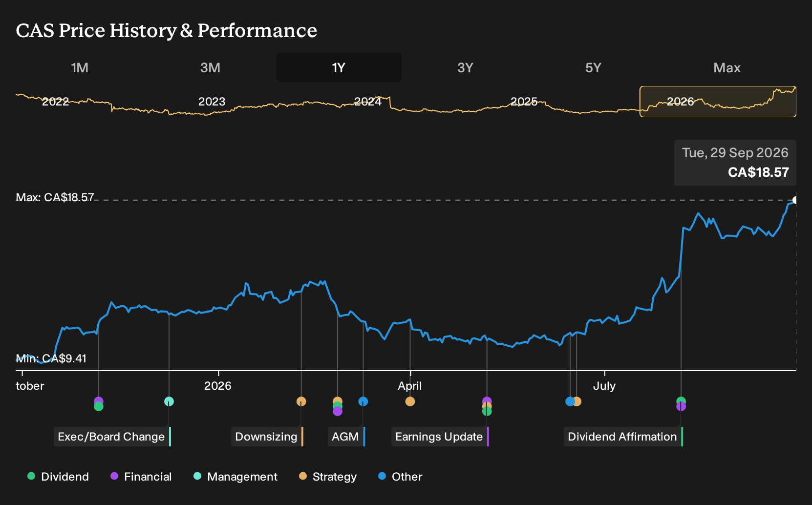Screen dimensions: 812x505
Task: Click the July axis label
Action: pos(604,386)
